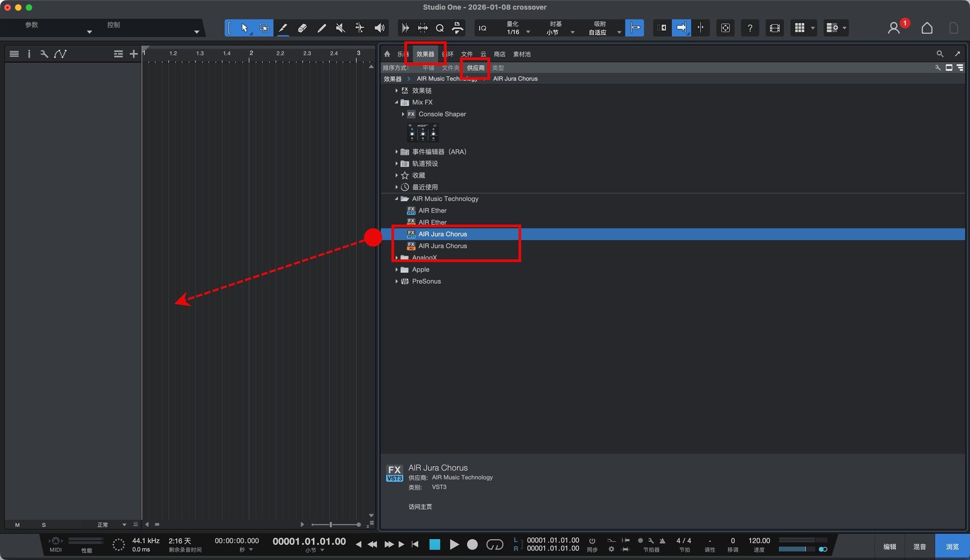Click the Add Tracks plus icon
This screenshot has width=970, height=560.
click(133, 54)
